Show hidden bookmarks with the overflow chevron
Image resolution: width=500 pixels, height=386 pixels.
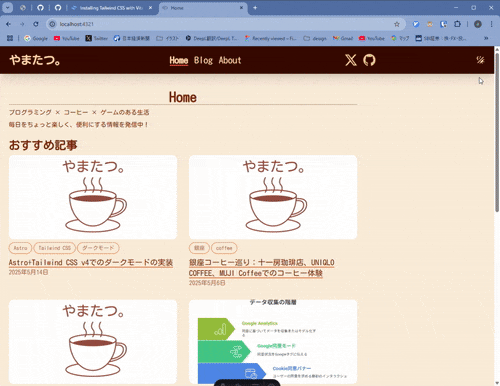coord(486,38)
